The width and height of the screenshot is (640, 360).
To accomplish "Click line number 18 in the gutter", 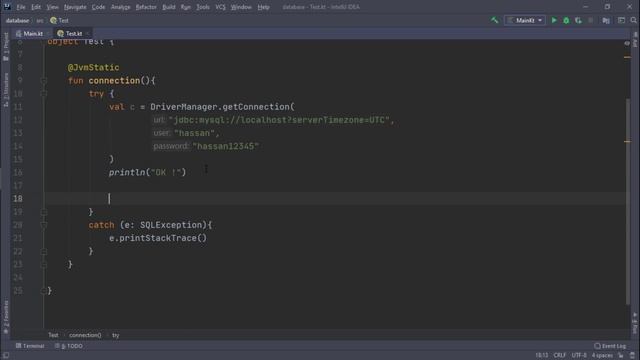I will point(18,198).
